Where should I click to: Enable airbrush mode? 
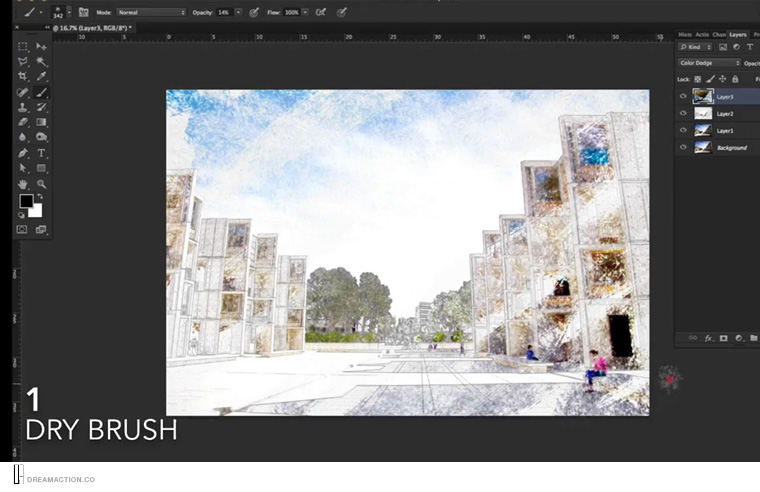click(320, 13)
